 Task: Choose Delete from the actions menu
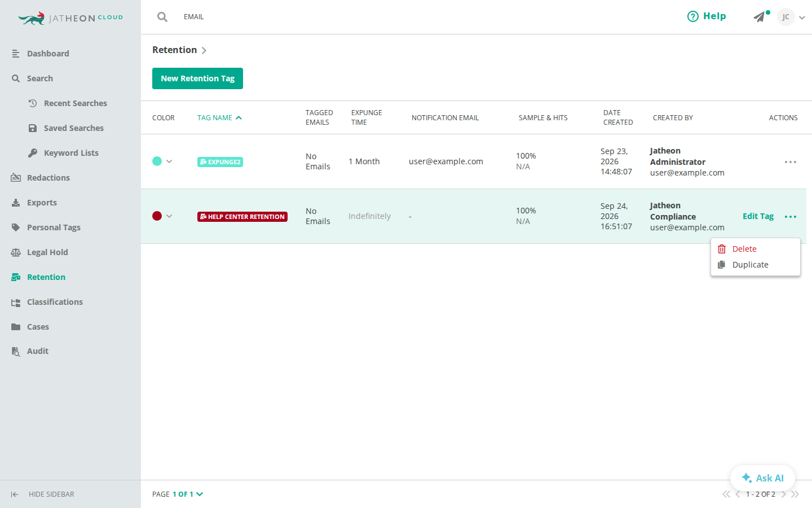tap(744, 249)
